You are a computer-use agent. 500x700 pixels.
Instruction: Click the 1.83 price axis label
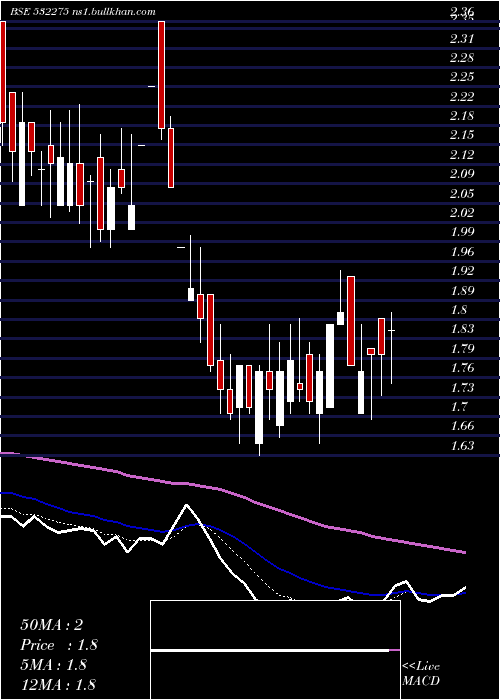[462, 329]
